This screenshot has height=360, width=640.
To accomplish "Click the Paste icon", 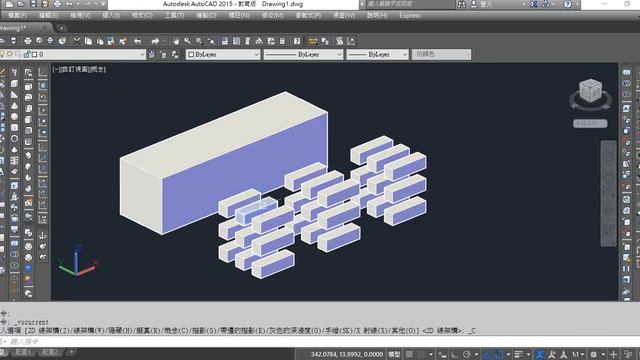I will [100, 41].
